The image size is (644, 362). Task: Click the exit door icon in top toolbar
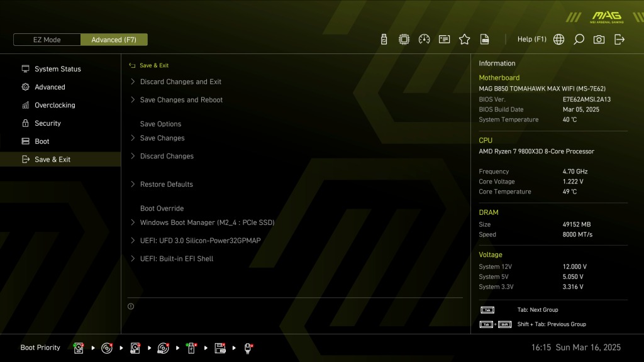point(619,40)
